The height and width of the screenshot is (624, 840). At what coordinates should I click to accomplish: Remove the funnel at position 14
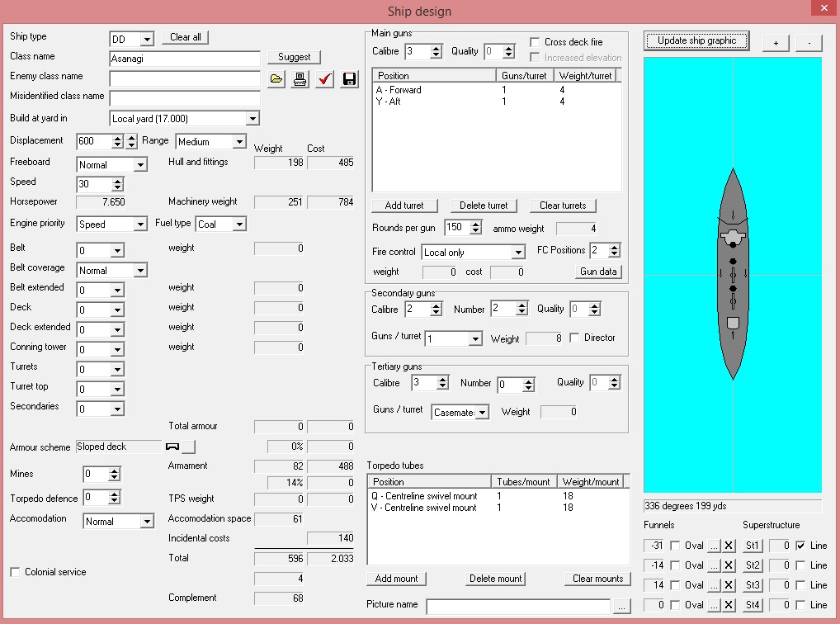point(729,585)
